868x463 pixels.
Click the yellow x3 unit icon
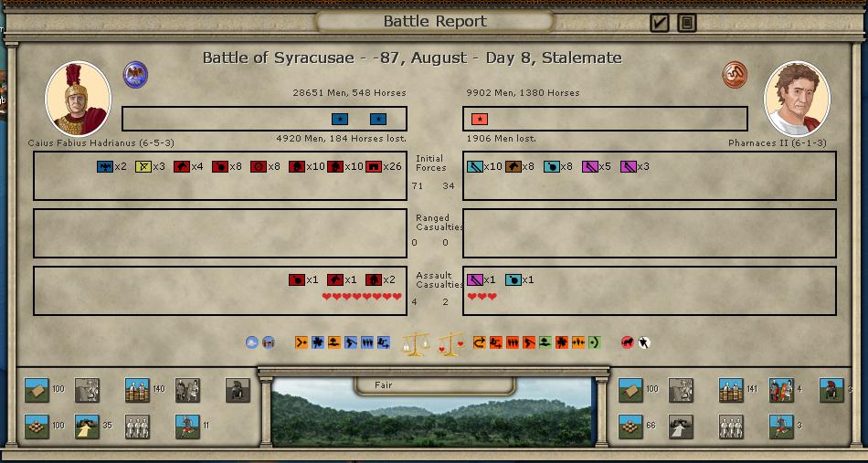coord(143,166)
